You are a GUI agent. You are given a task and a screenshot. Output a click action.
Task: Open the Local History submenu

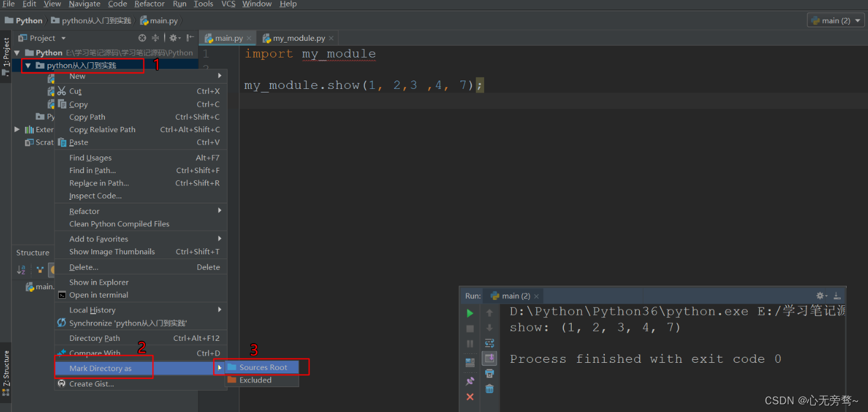pos(141,310)
